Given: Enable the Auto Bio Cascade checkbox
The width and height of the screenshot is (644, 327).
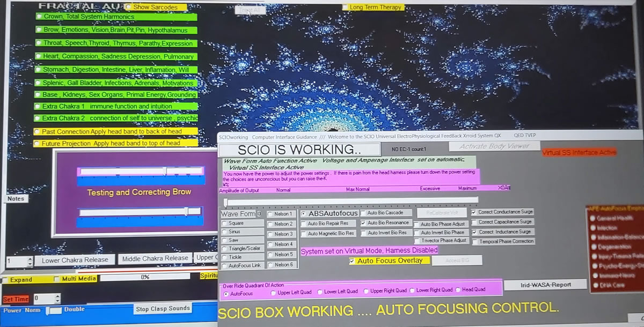Looking at the screenshot, I should (363, 213).
